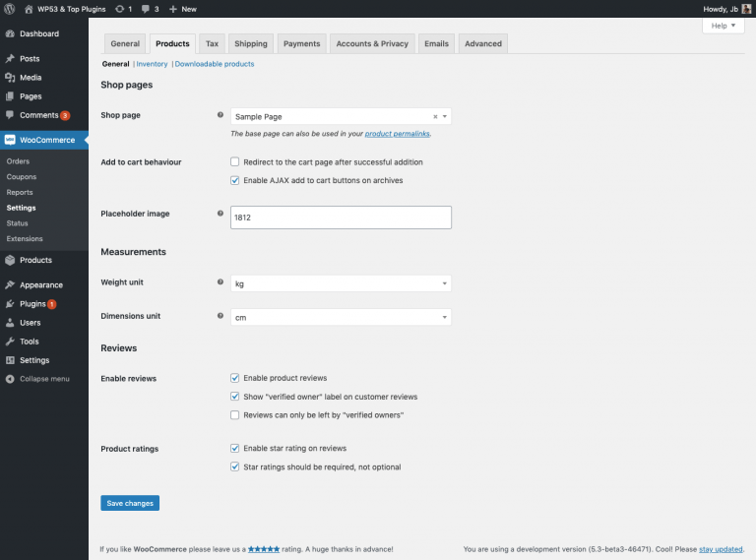Open the comments bubble in admin bar
The height and width of the screenshot is (560, 756).
[146, 9]
